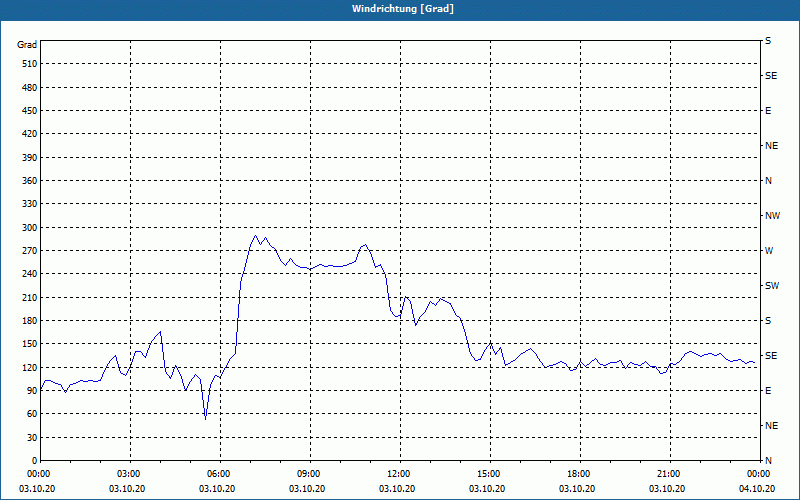Click the y-axis value "480"
Image resolution: width=800 pixels, height=500 pixels.
click(x=30, y=88)
